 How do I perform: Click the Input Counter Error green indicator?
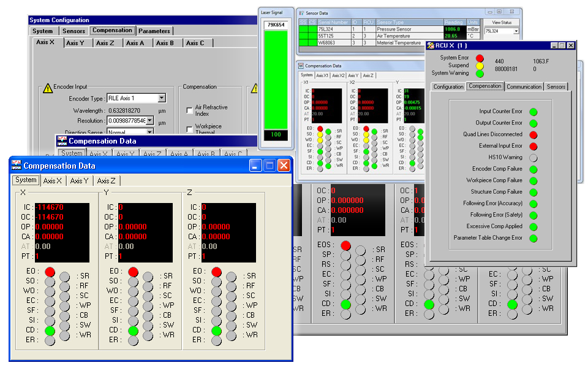click(533, 112)
